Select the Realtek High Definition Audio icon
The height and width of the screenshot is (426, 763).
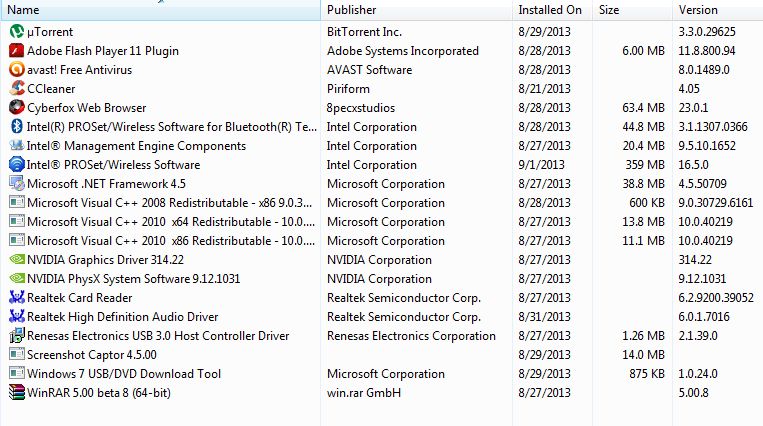16,317
